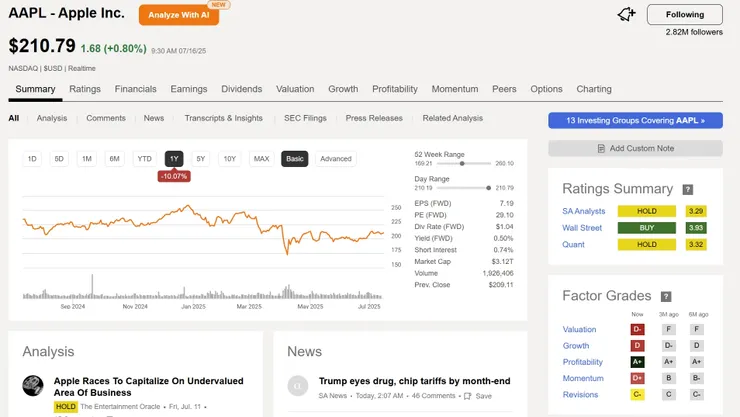Set chart range to 5D
This screenshot has height=417, width=740.
(59, 159)
